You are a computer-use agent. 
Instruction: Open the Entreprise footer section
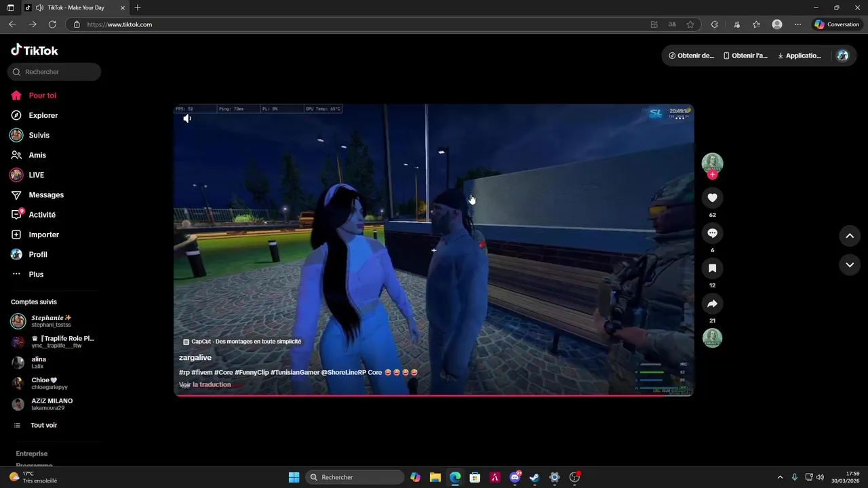pos(32,453)
